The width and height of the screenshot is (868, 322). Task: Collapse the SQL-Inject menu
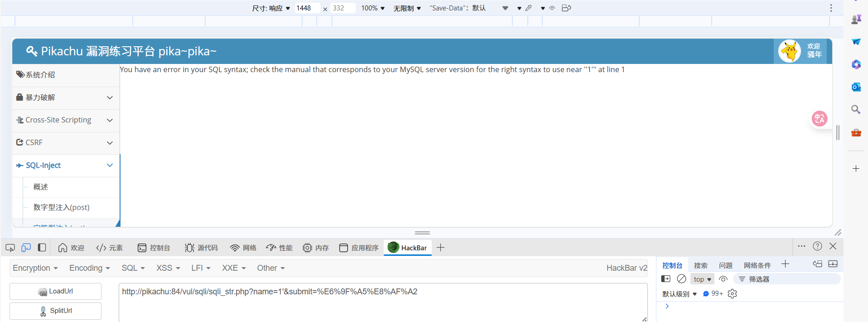click(x=66, y=165)
